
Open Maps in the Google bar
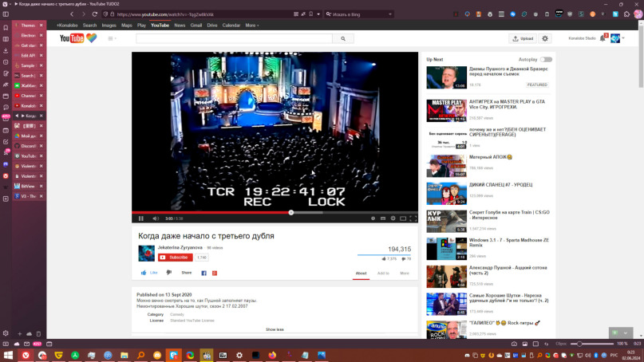[x=127, y=26]
